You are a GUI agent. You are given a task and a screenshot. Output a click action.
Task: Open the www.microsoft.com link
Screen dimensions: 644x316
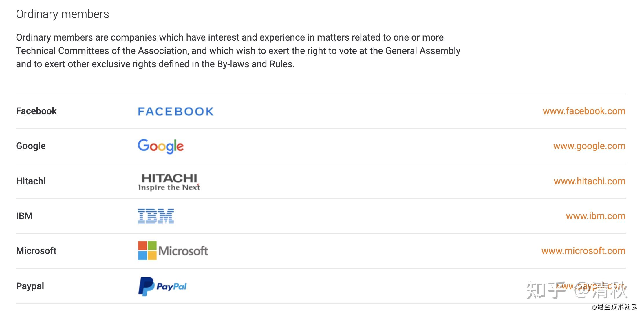pyautogui.click(x=583, y=251)
